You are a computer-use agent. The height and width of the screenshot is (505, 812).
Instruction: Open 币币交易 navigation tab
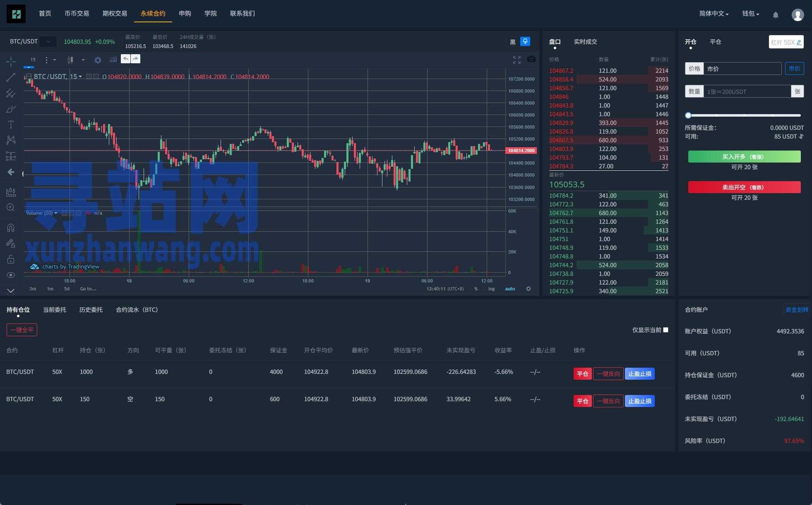[x=77, y=14]
